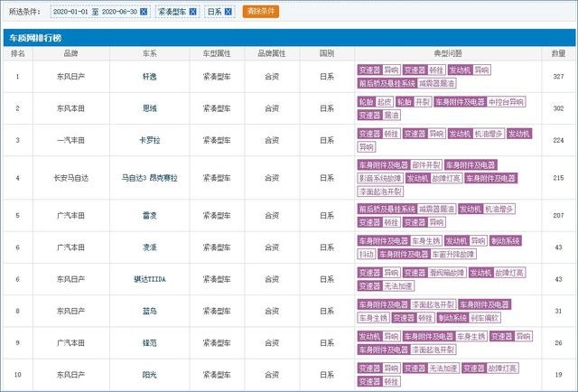Click the 典型问题 column header
Image resolution: width=578 pixels, height=392 pixels.
coord(448,53)
